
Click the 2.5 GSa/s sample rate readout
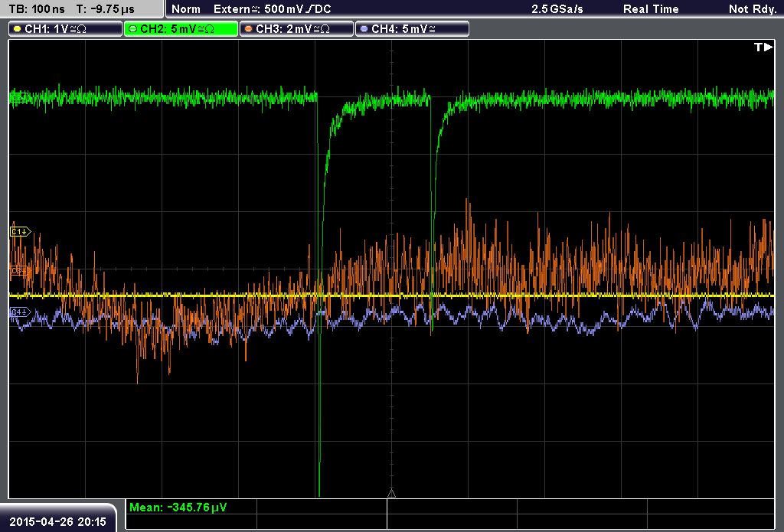tap(557, 9)
